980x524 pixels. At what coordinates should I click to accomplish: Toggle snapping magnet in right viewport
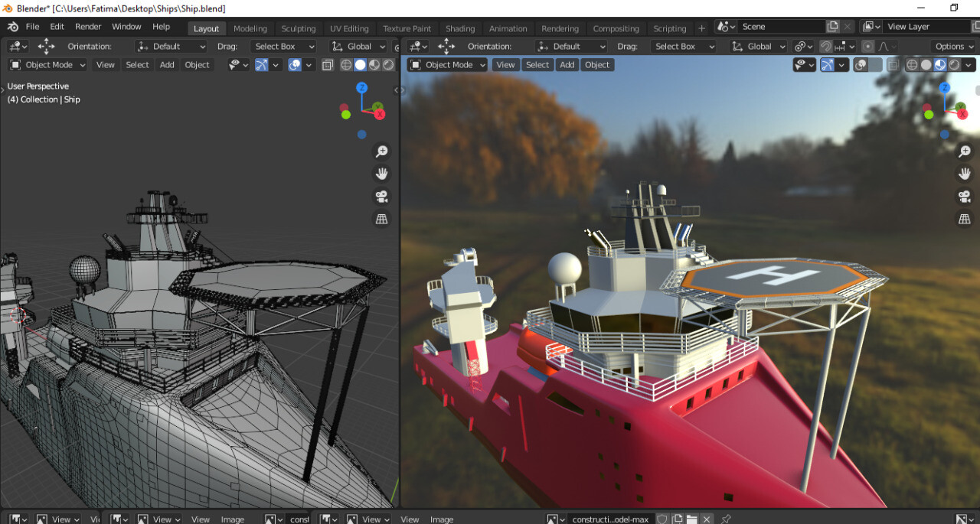(x=826, y=47)
